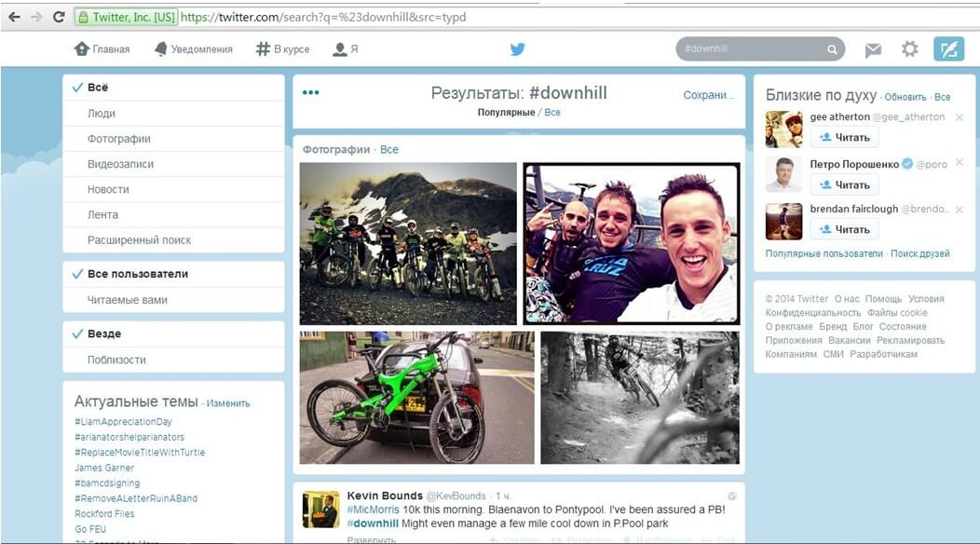Screen dimensions: 980x544
Task: Open the Я profile tab
Action: [x=345, y=48]
